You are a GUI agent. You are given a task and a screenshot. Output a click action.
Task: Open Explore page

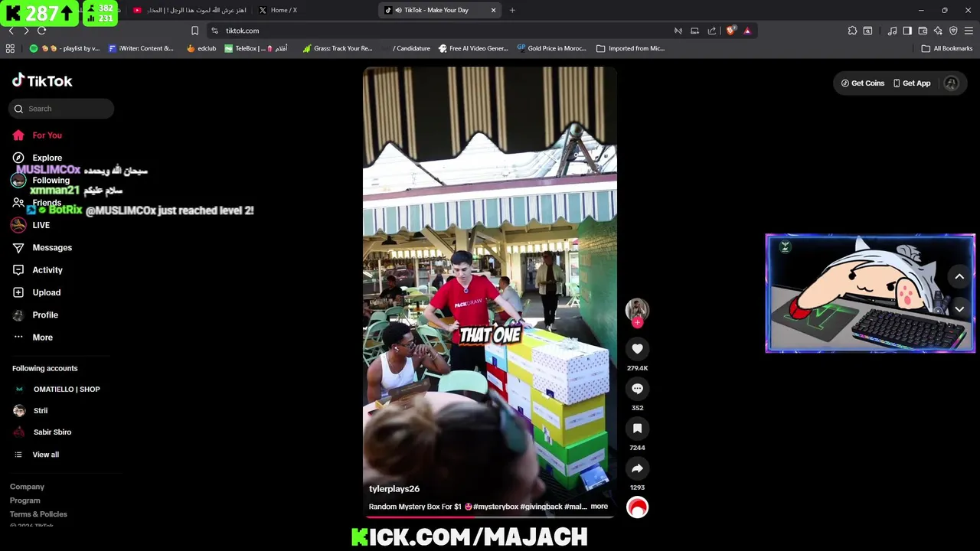pos(37,158)
